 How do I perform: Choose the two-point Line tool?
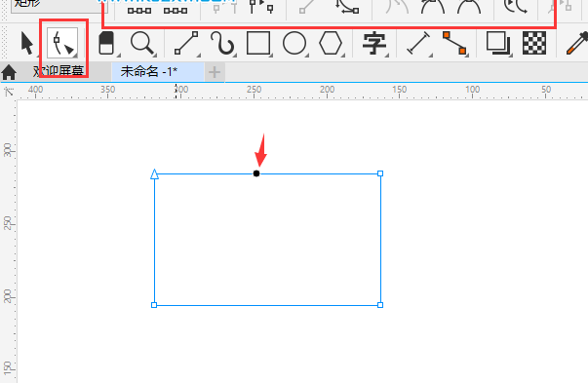[186, 43]
